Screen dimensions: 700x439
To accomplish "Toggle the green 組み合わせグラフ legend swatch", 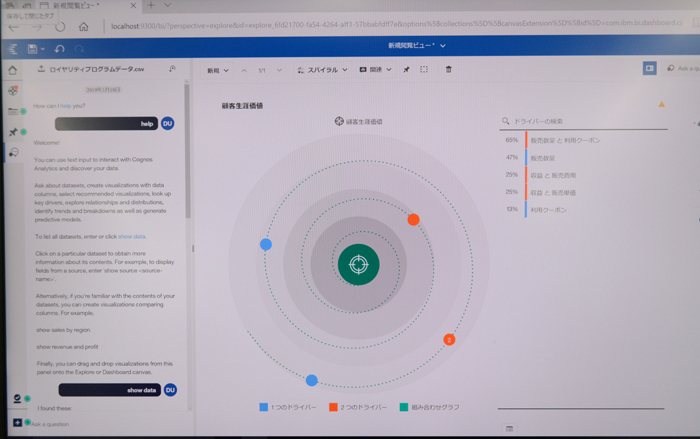I will click(x=404, y=407).
